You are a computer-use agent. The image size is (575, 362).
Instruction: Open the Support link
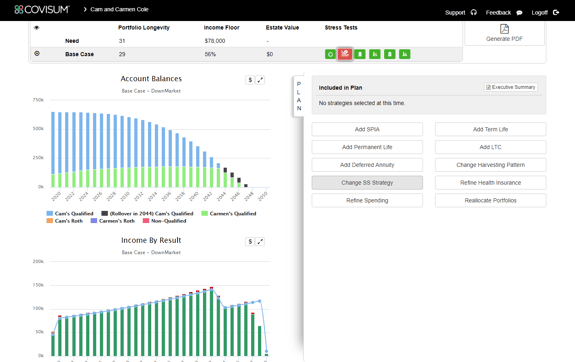point(455,12)
